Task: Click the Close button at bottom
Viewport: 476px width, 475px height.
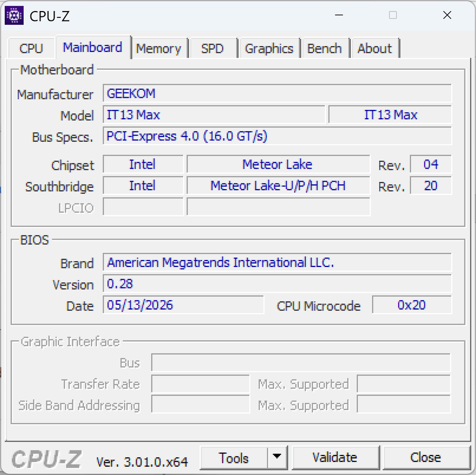Action: (426, 457)
